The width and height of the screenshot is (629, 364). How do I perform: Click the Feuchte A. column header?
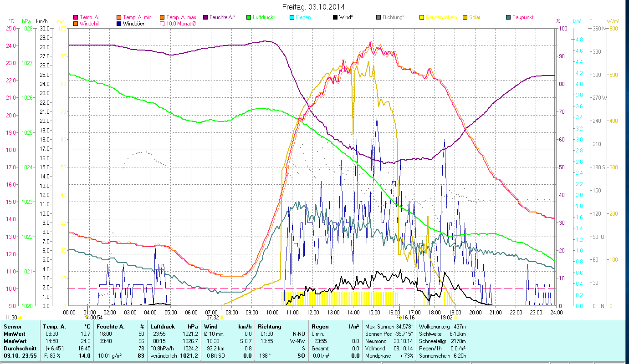[x=111, y=327]
